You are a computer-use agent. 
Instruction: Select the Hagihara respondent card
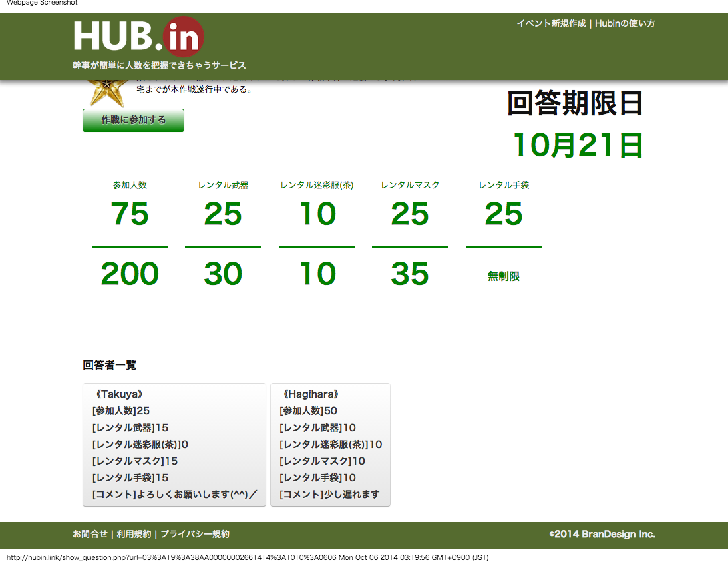point(330,445)
